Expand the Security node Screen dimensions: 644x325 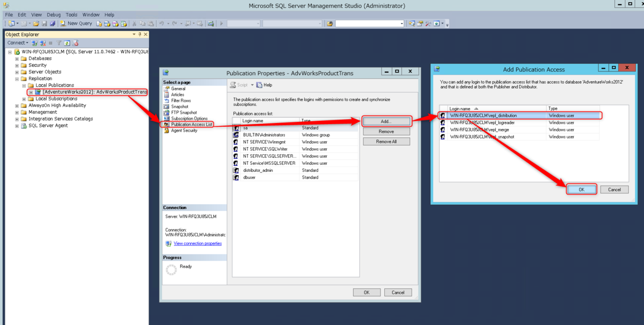[17, 66]
